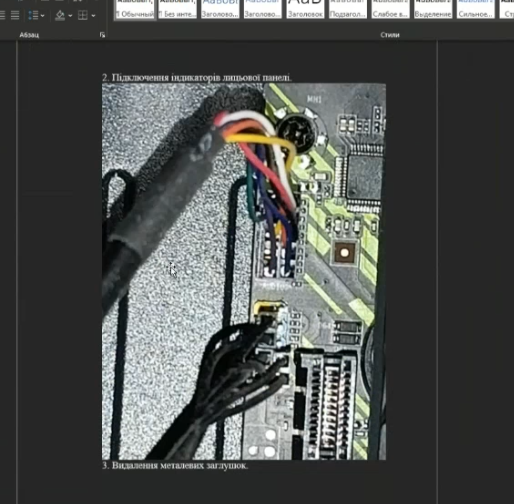Click text line 'Підключення індикаторів лицьової панелі'
The height and width of the screenshot is (504, 514).
tap(202, 78)
